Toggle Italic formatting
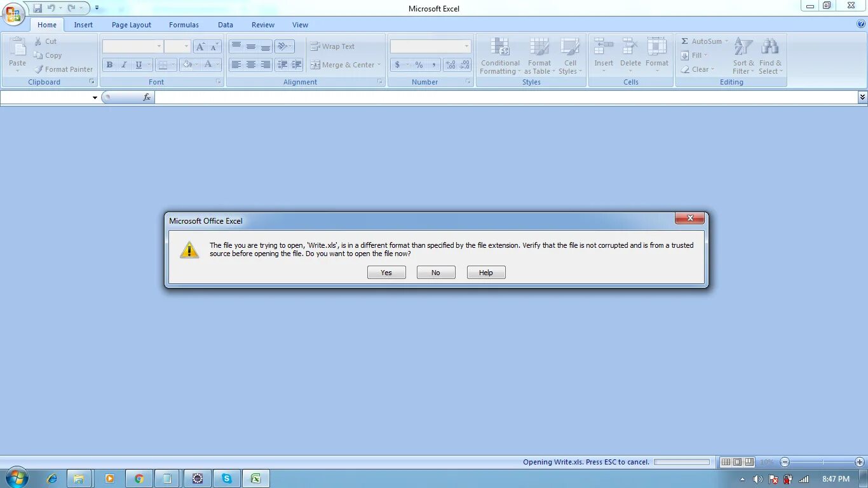 point(124,65)
